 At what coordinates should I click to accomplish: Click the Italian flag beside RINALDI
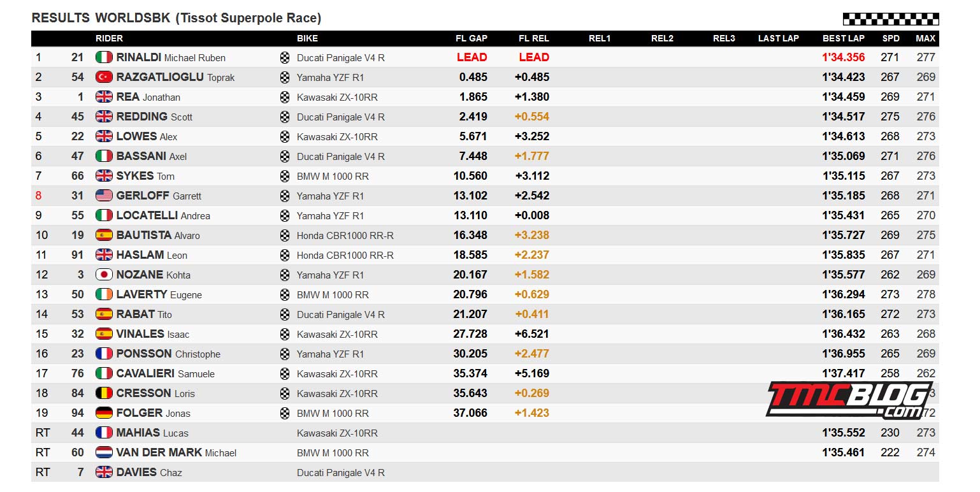[x=104, y=57]
